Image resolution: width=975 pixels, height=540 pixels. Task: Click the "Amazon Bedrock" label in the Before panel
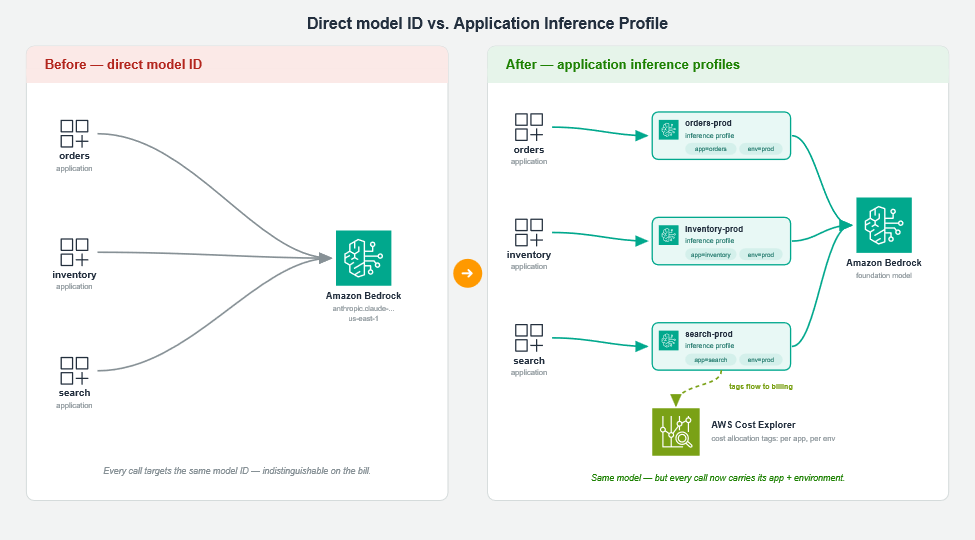tap(363, 296)
